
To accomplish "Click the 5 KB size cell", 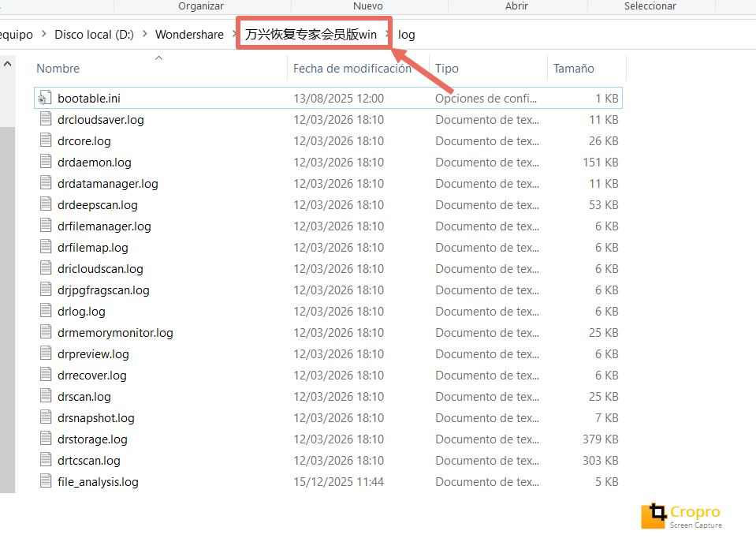I will 606,482.
